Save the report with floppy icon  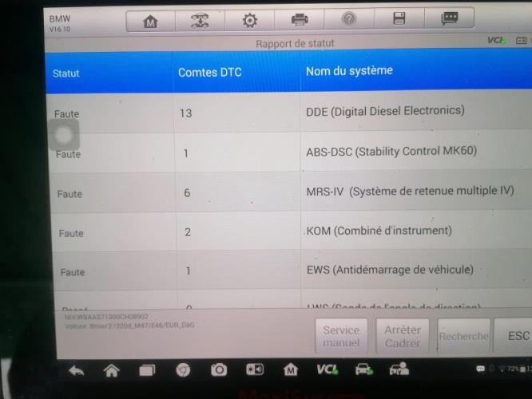pyautogui.click(x=399, y=18)
